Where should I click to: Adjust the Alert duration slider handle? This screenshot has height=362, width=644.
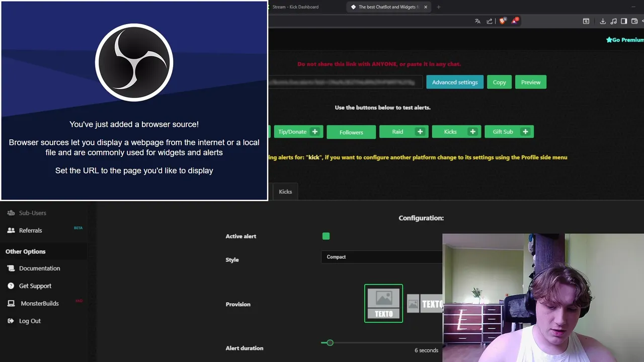coord(330,343)
